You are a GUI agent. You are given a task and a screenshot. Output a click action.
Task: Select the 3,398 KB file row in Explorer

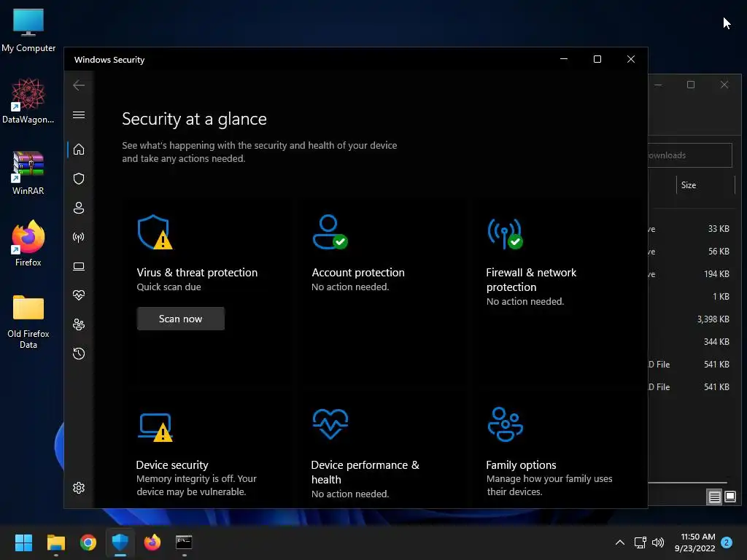[x=692, y=319]
